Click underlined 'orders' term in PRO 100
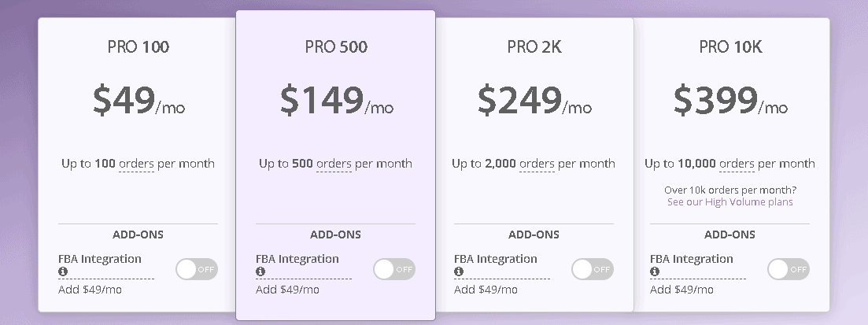The width and height of the screenshot is (868, 325). click(136, 164)
